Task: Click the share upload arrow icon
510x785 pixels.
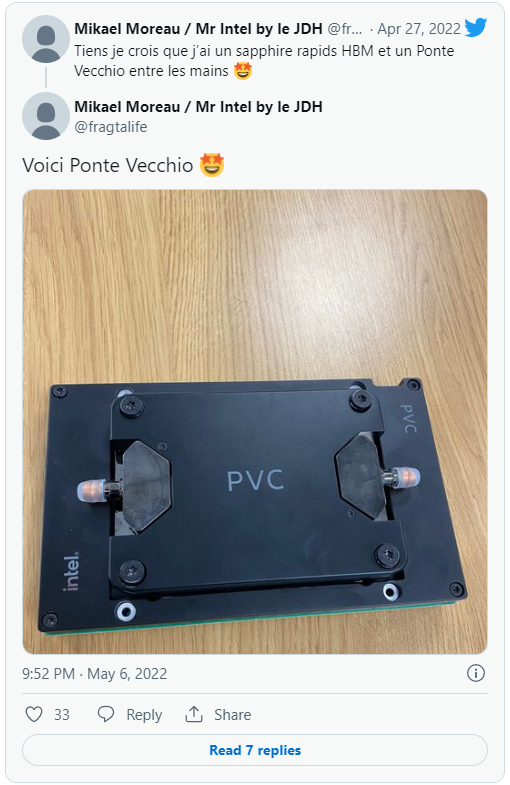Action: point(194,714)
